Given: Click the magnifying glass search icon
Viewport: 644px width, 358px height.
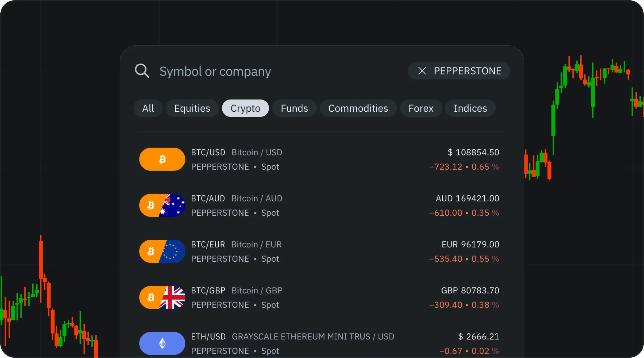Looking at the screenshot, I should tap(142, 71).
